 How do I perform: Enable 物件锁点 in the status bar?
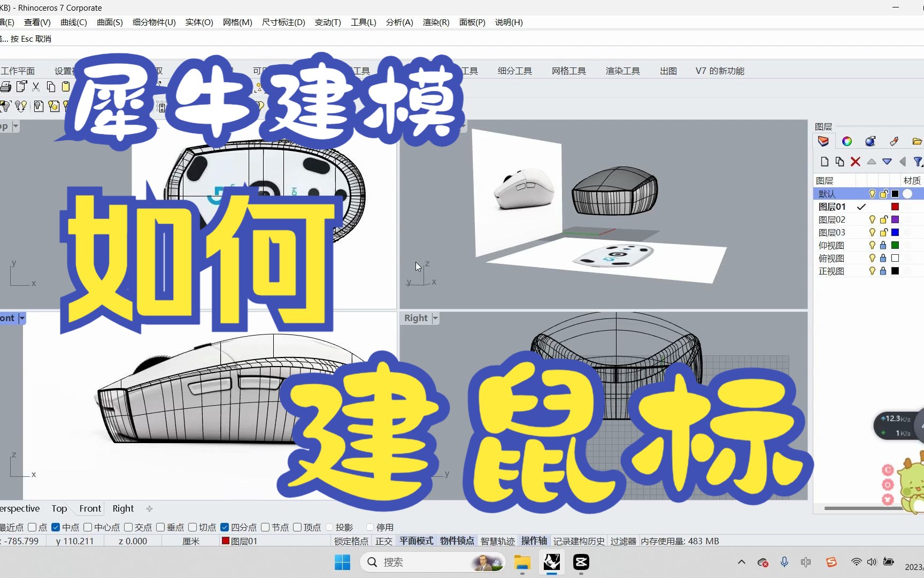(x=457, y=541)
